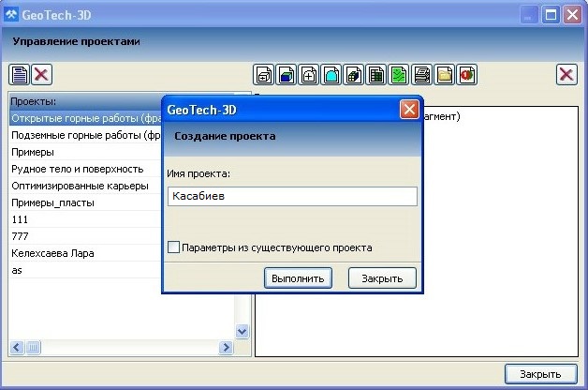Close the Создание проекта dialog with orange X
Image resolution: width=588 pixels, height=390 pixels.
(x=409, y=110)
